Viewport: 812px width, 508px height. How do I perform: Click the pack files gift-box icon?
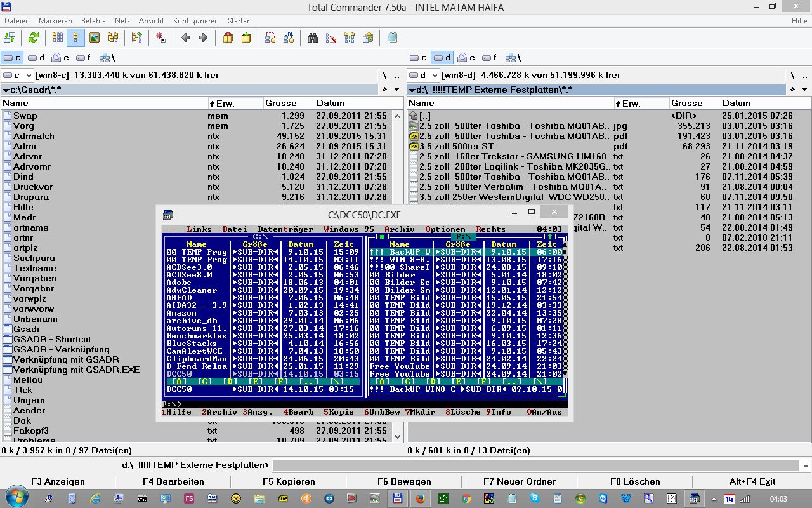tap(228, 37)
